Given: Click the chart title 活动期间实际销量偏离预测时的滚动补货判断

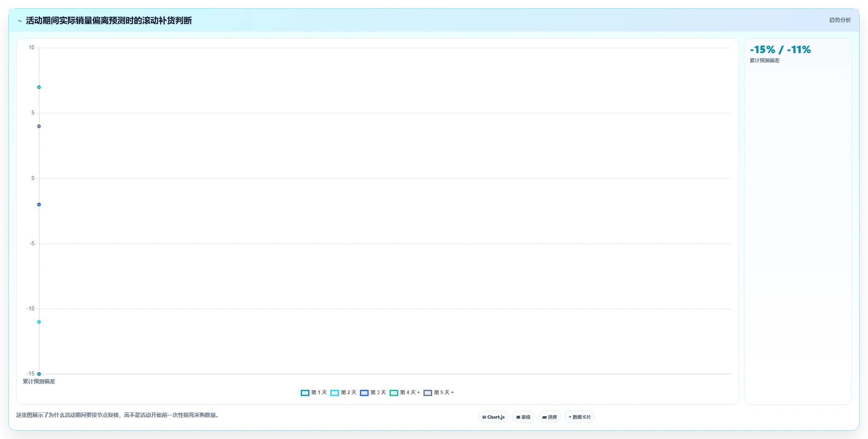Looking at the screenshot, I should click(109, 20).
